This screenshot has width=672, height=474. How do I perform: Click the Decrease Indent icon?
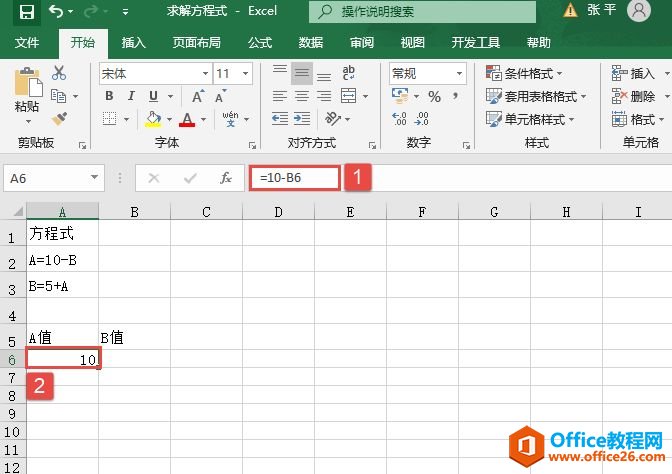(x=280, y=119)
